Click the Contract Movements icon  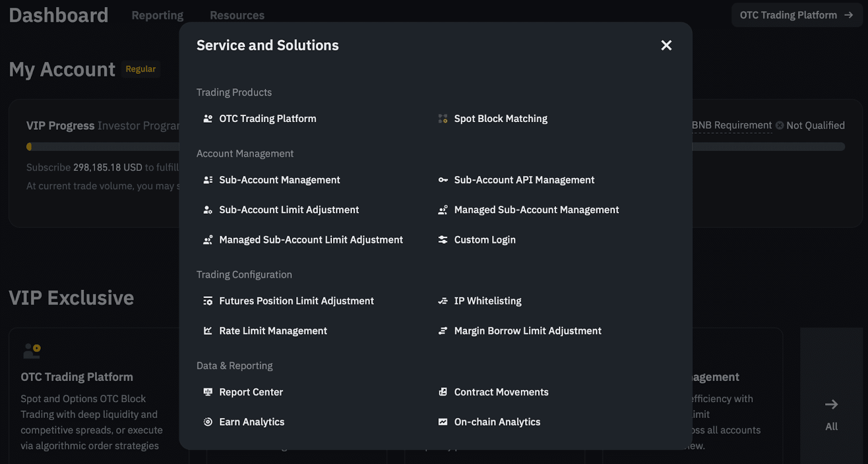point(443,392)
